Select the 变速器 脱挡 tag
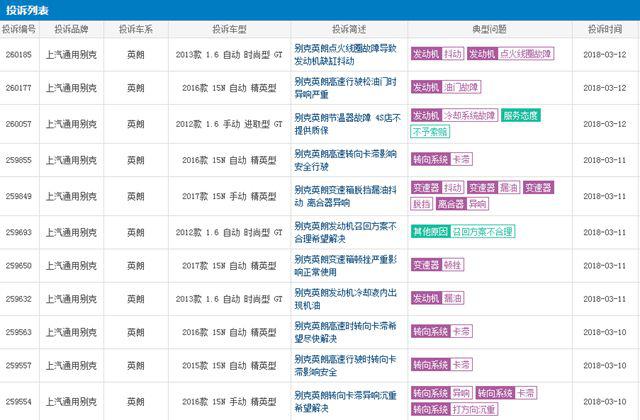Image resolution: width=640 pixels, height=420 pixels. [x=421, y=203]
